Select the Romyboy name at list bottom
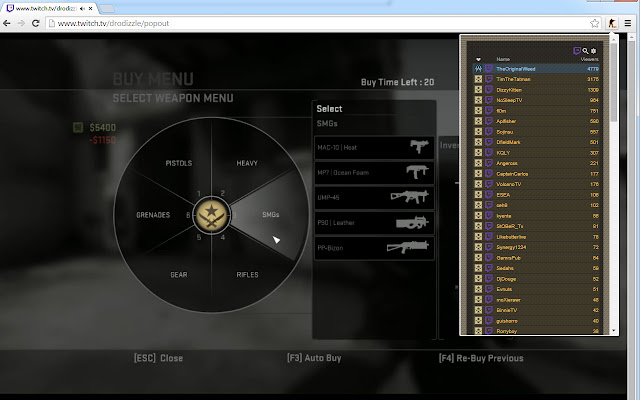This screenshot has width=640, height=400. 507,331
